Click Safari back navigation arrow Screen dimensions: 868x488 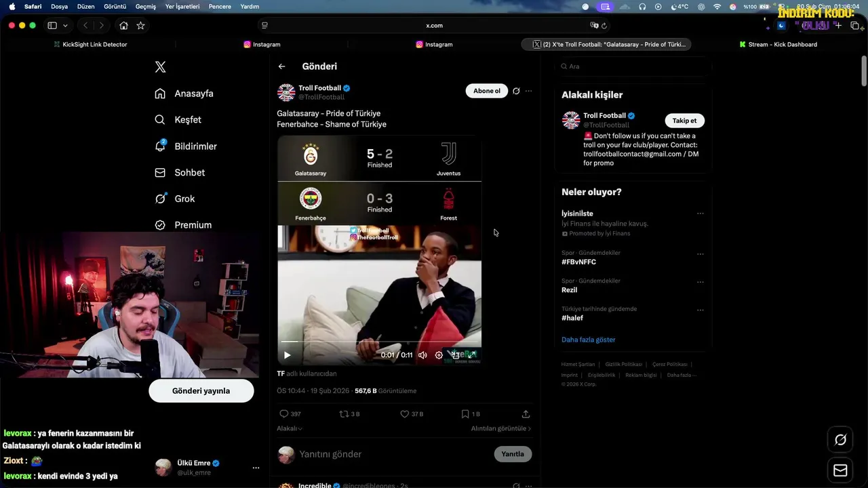[x=85, y=26]
